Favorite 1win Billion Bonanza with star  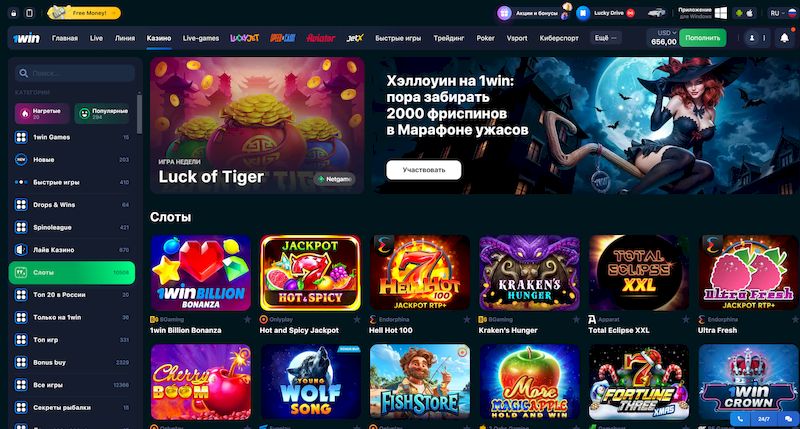point(247,320)
